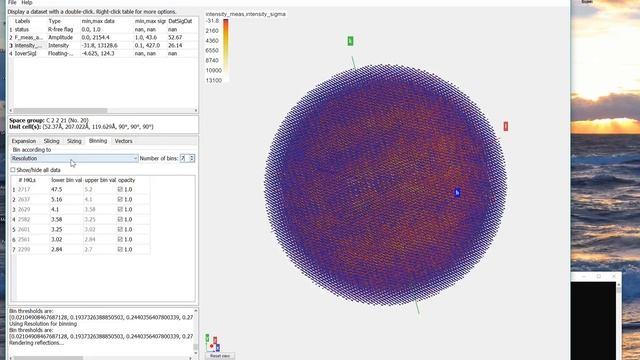Click the 52.67 DatSigDat cell
The height and width of the screenshot is (360, 640).
(175, 38)
